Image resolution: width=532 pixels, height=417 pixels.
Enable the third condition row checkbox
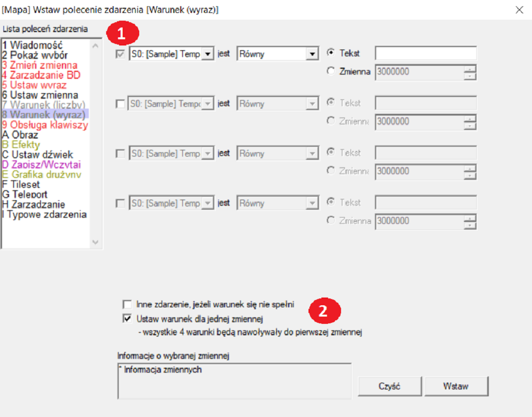point(120,154)
